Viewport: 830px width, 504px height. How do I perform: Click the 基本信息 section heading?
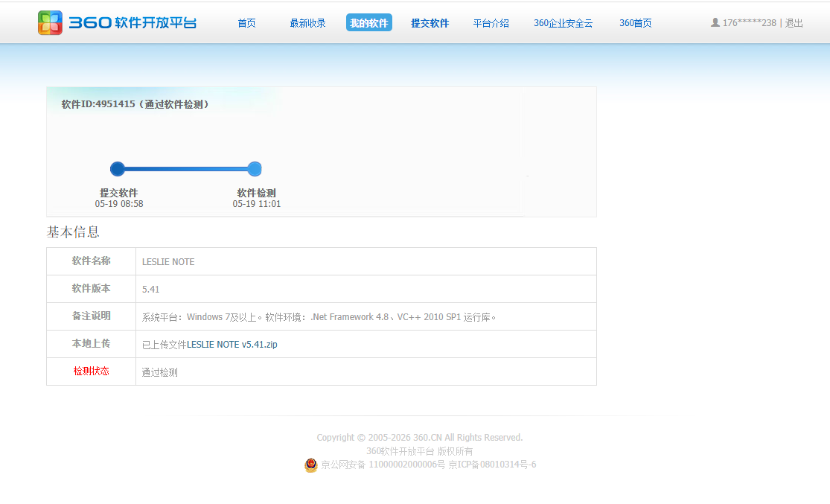tap(73, 232)
